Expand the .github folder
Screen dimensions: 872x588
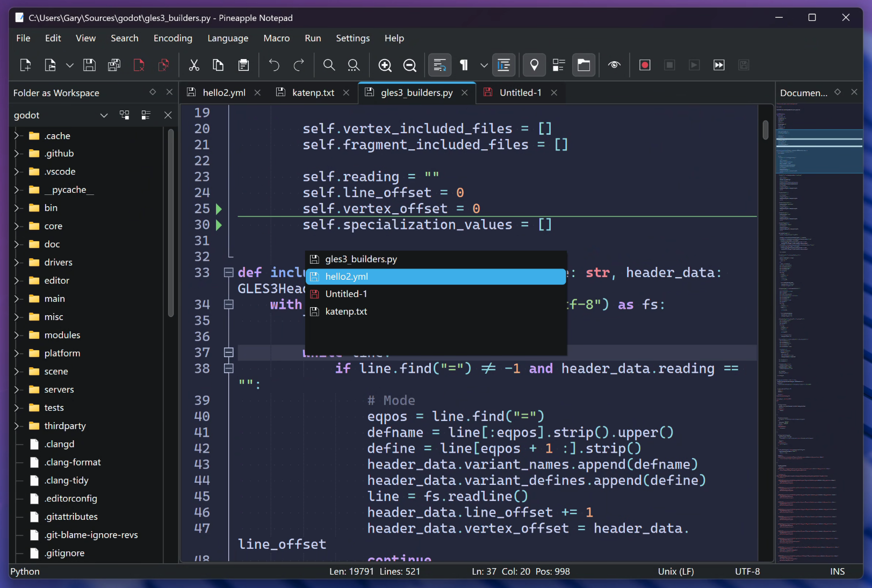[x=16, y=154]
